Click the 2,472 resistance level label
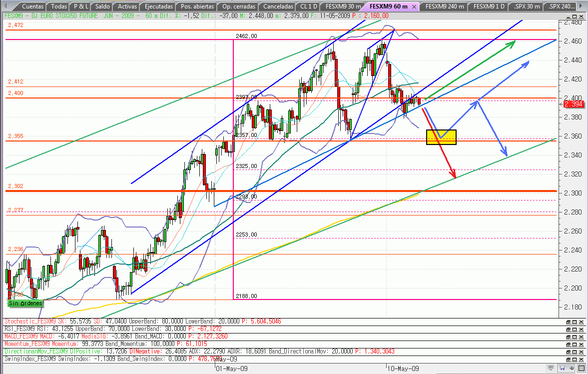 15,25
